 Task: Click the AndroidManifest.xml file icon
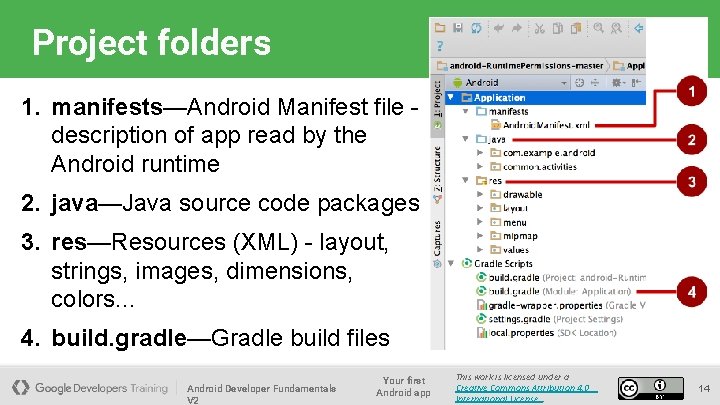pos(495,125)
